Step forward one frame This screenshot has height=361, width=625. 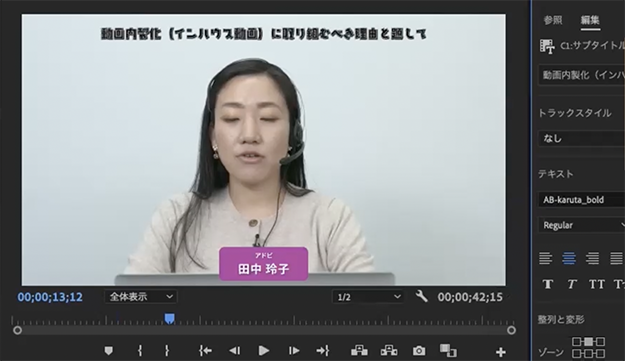(294, 351)
